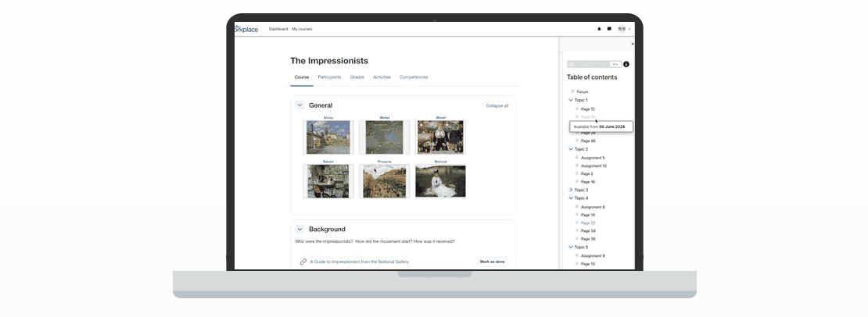Click the Table of contents heading
The width and height of the screenshot is (868, 317).
[592, 77]
